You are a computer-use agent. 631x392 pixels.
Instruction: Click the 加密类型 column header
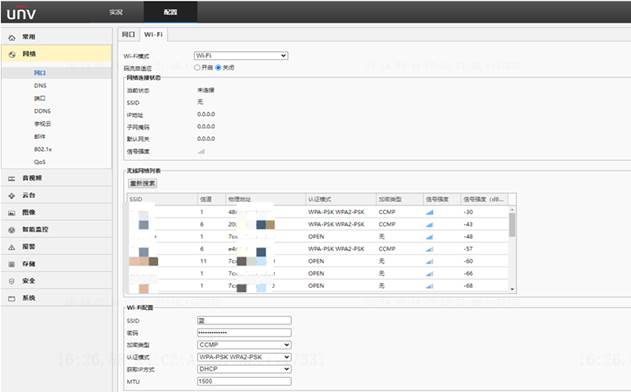(400, 199)
